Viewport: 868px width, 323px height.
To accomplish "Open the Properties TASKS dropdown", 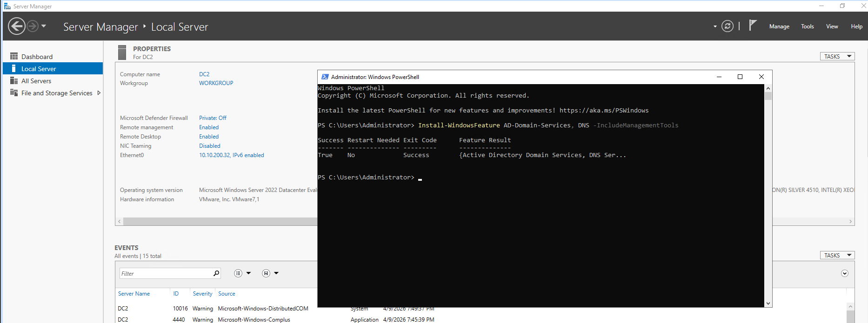I will 837,56.
